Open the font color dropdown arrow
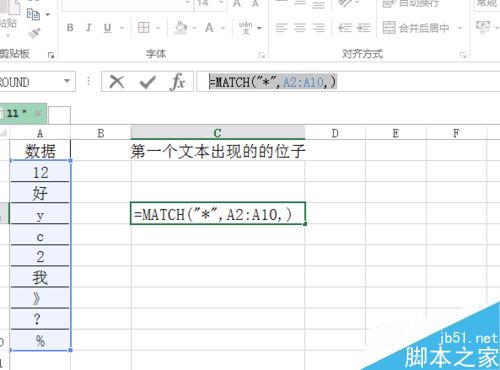The width and height of the screenshot is (500, 370). [x=223, y=28]
